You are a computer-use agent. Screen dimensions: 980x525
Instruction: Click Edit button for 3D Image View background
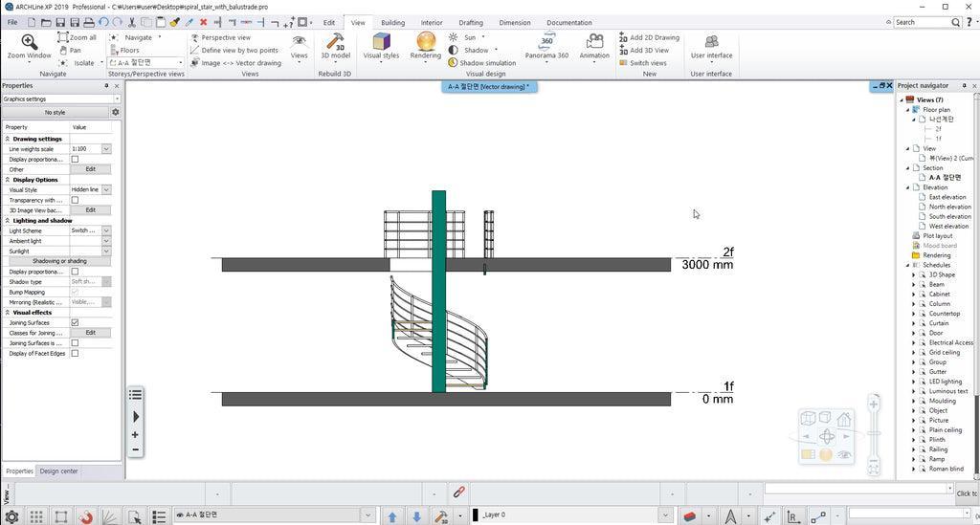click(x=91, y=210)
